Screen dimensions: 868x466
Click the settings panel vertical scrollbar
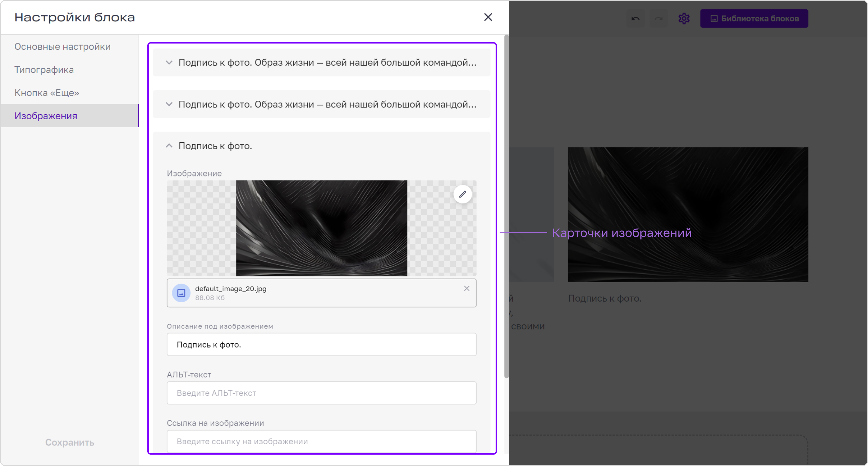[x=506, y=206]
